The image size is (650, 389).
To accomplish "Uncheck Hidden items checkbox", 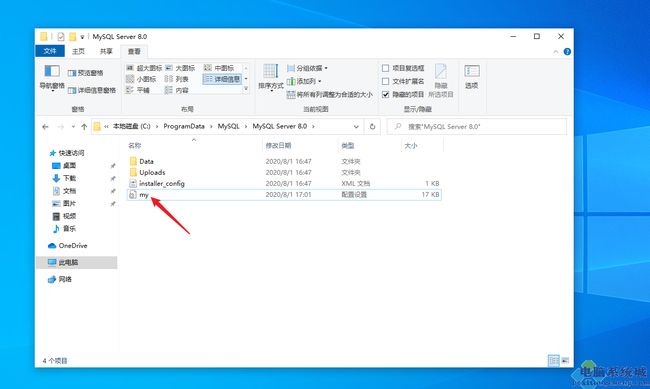I will click(403, 95).
